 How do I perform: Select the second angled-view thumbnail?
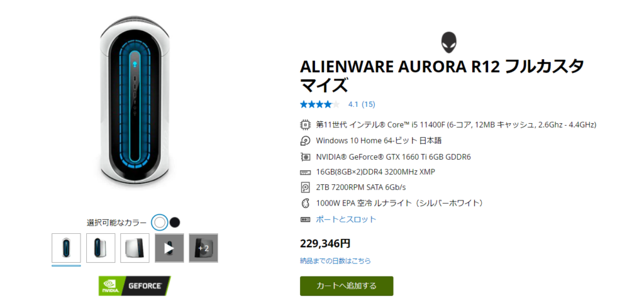point(100,248)
